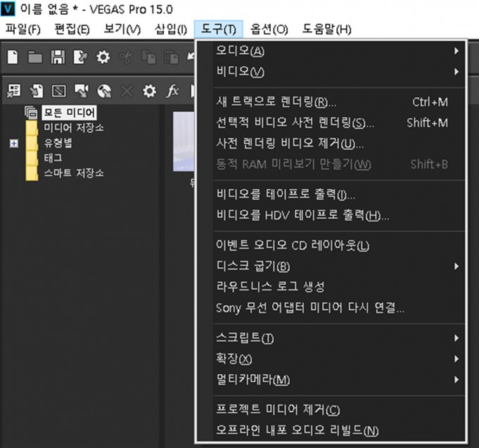Choose 이벤트 오디오 CD 레이아웃(L)
The width and height of the screenshot is (479, 448).
click(339, 245)
